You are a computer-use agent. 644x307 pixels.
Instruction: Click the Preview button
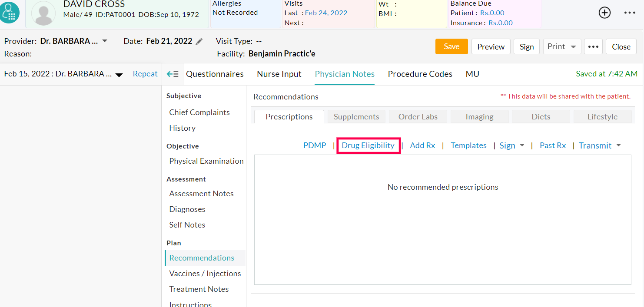click(491, 47)
